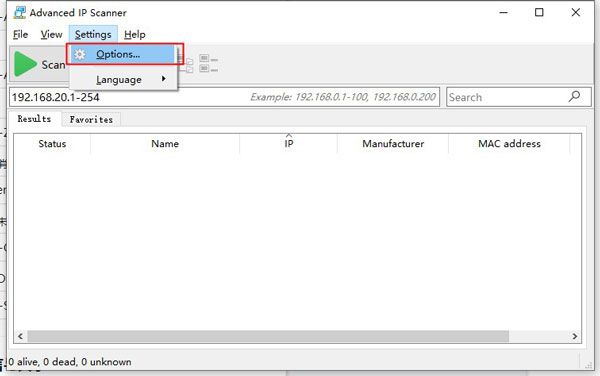
Task: Expand the Language submenu
Action: [x=124, y=80]
